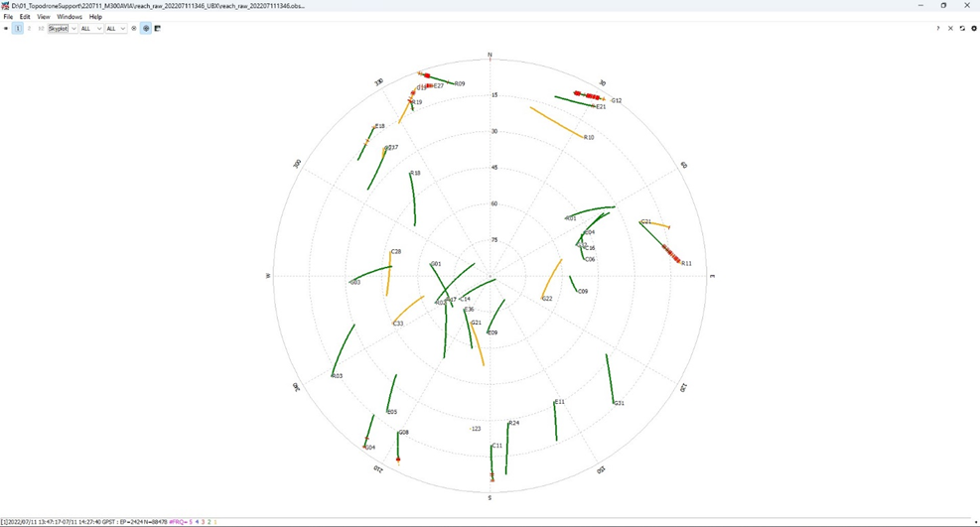This screenshot has width=980, height=527.
Task: Open the File menu
Action: click(8, 17)
